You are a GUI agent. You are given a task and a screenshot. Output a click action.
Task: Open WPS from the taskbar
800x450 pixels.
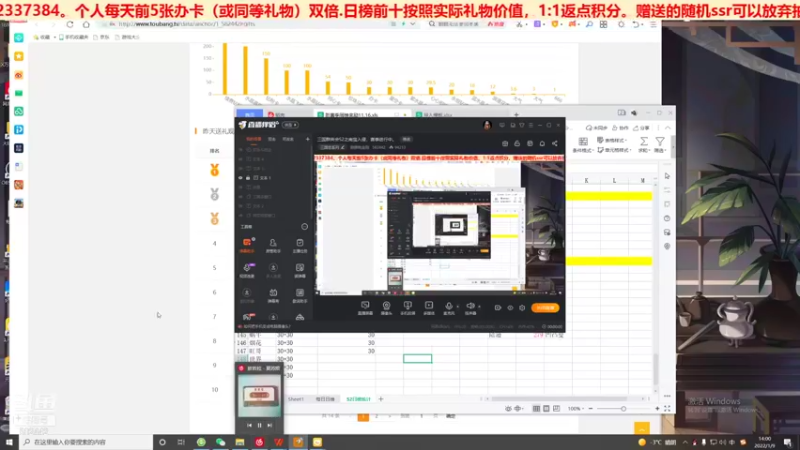tap(279, 442)
